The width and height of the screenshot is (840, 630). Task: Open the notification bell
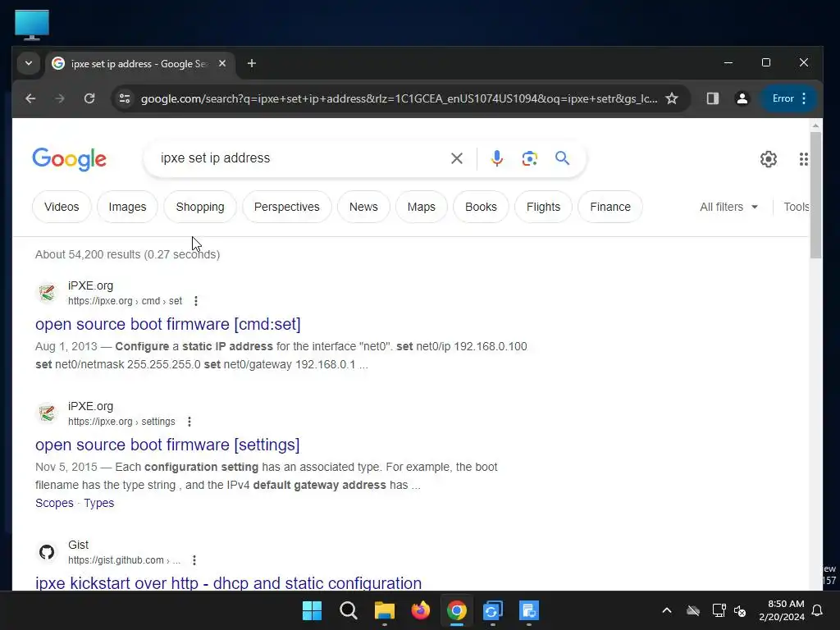[x=818, y=610]
